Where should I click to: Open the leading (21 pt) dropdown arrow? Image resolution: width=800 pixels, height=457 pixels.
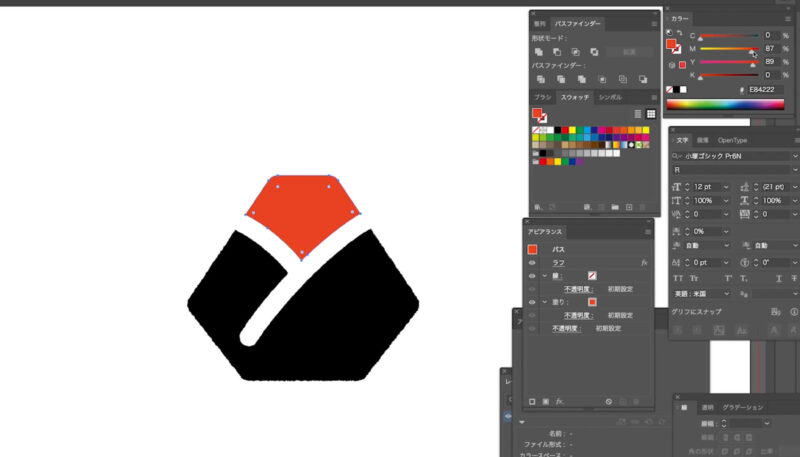794,187
